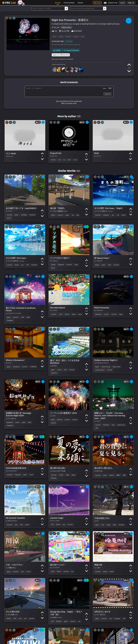Click the plus icon on the Project Orb card
138x644 pixels.
[x=54, y=122]
